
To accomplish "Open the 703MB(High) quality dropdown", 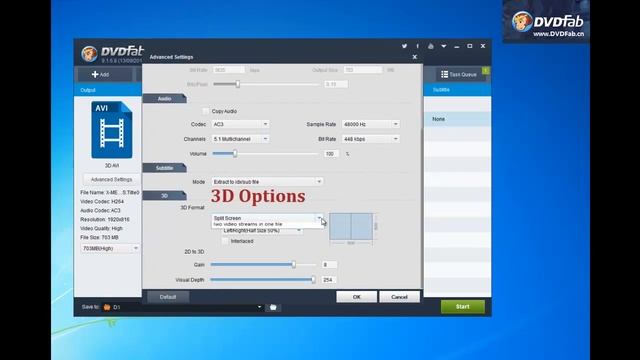I will [110, 248].
